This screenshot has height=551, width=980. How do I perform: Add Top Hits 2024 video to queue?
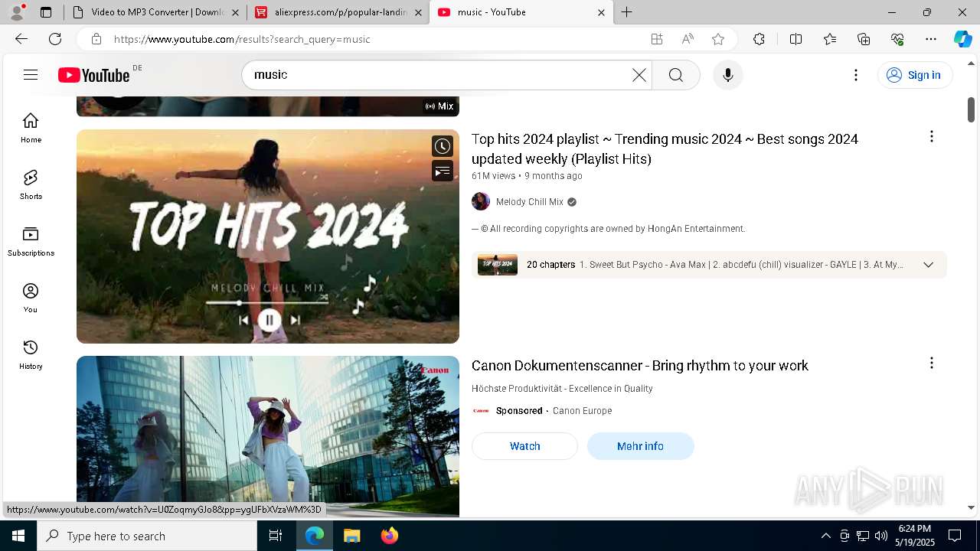pos(443,171)
